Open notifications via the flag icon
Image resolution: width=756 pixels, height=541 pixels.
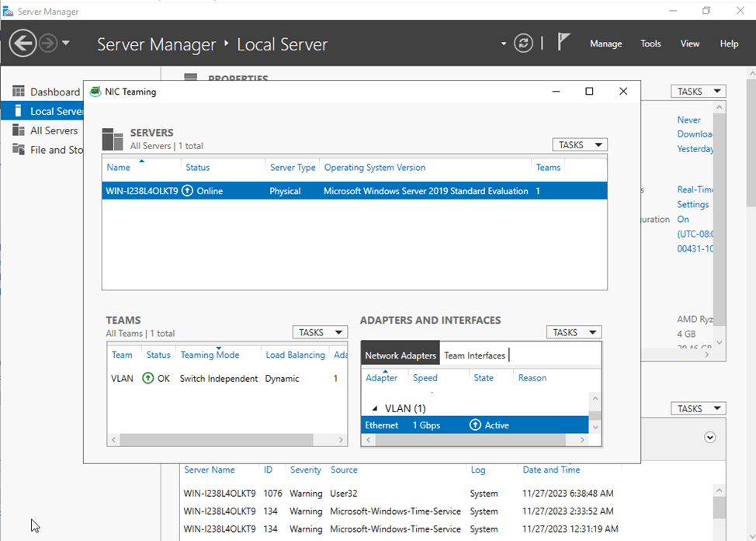pyautogui.click(x=563, y=42)
